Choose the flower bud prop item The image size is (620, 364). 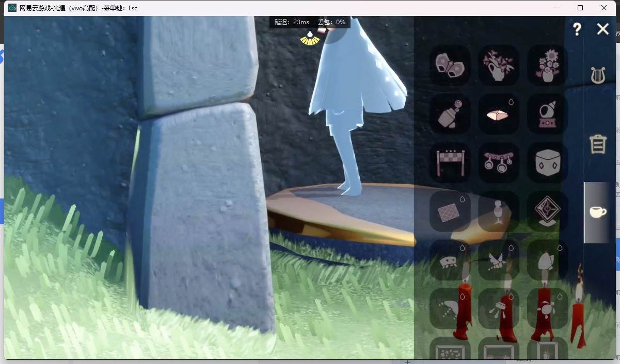(x=547, y=260)
